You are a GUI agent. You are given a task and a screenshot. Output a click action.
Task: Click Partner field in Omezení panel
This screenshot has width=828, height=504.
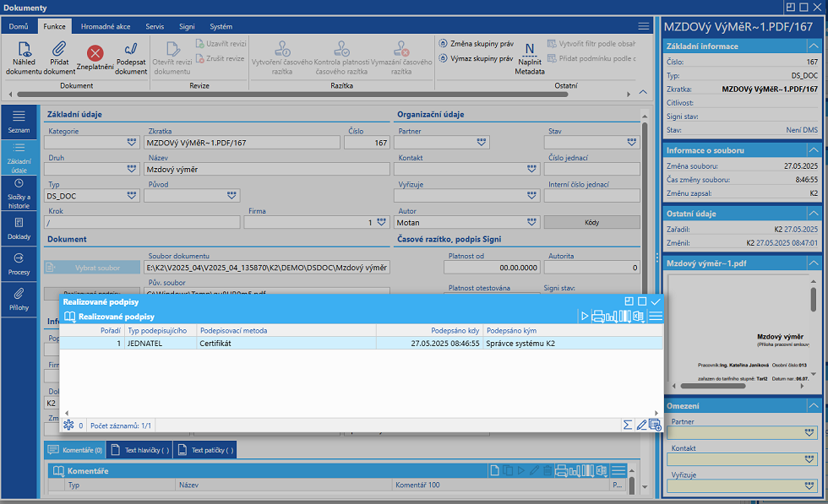click(743, 433)
